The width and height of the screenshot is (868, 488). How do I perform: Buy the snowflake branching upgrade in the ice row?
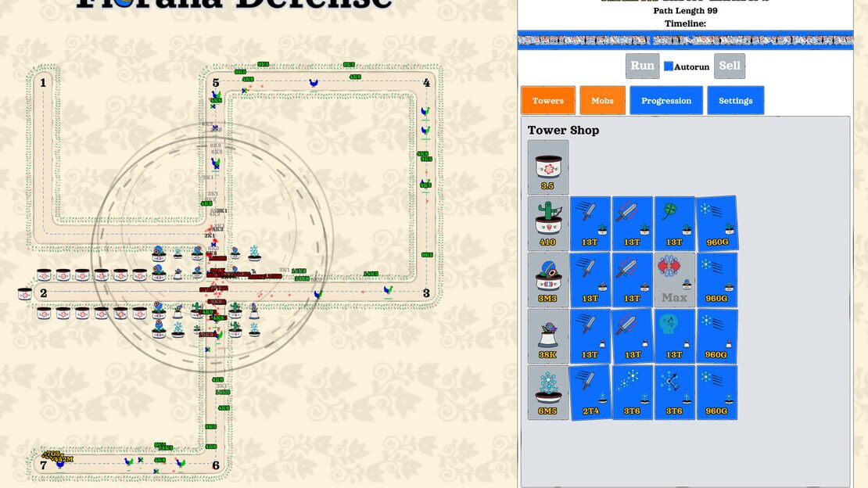click(x=674, y=392)
